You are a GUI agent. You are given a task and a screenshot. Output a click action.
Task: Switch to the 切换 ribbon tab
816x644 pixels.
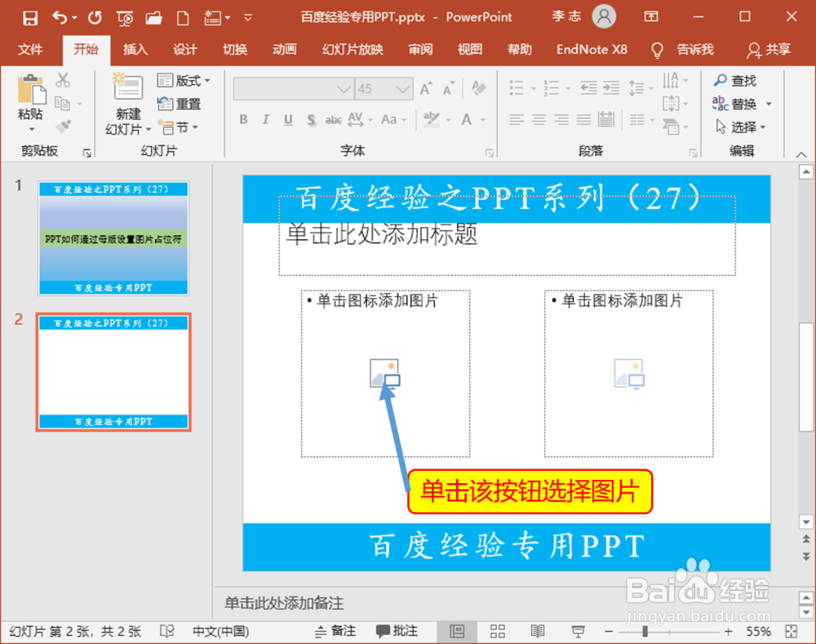coord(235,50)
